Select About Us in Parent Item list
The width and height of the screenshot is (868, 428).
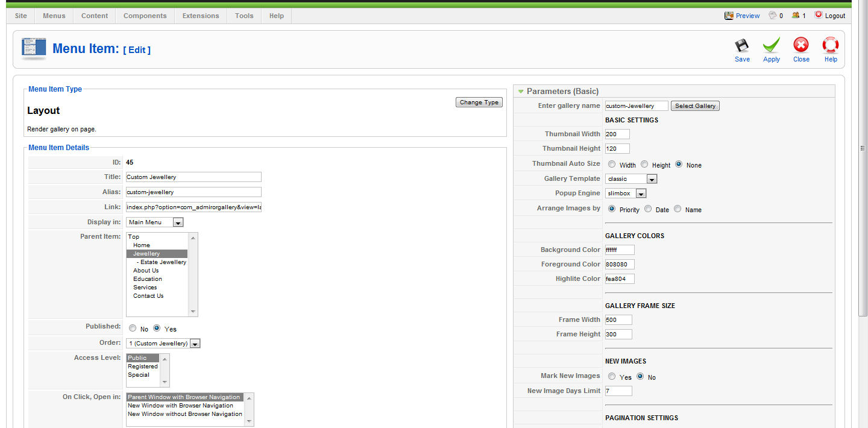(157, 271)
